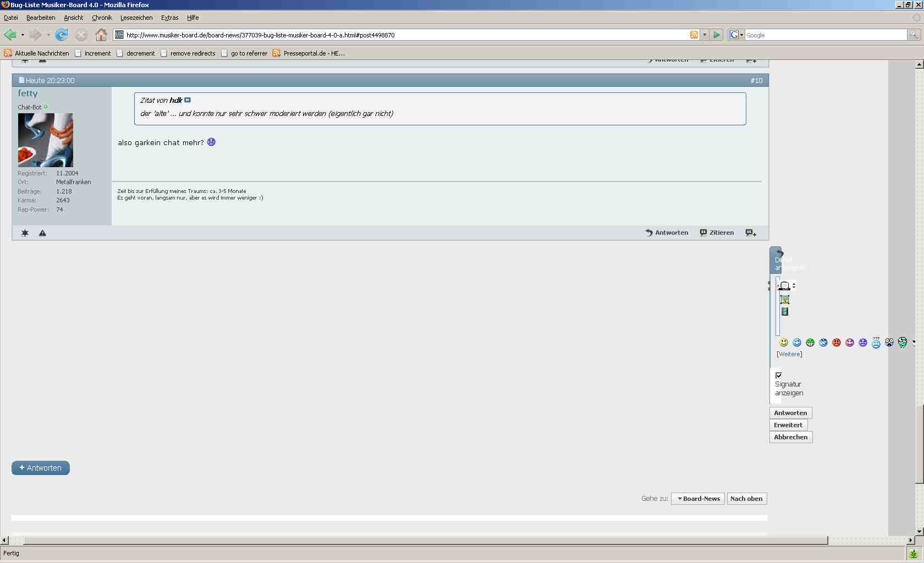
Task: Open the search engine selector dropdown
Action: (736, 35)
